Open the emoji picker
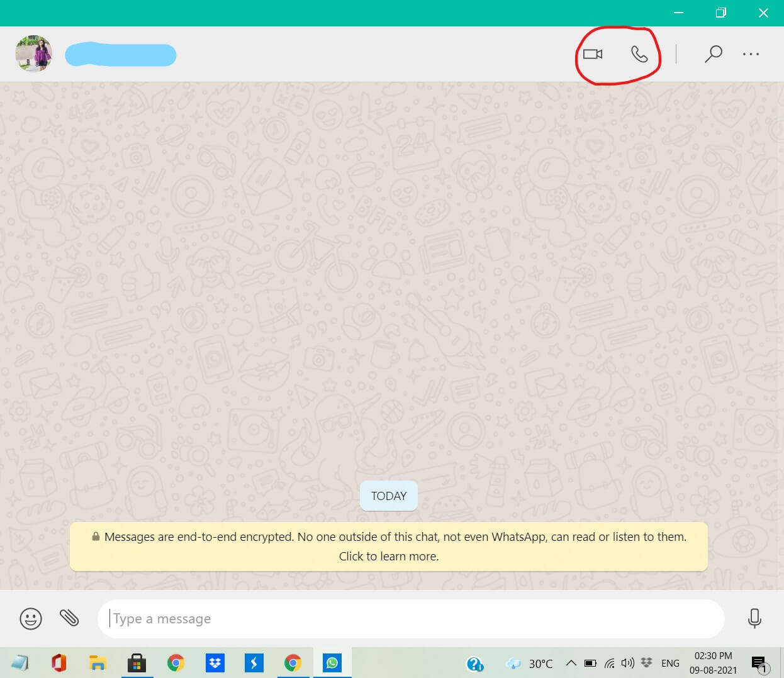The height and width of the screenshot is (678, 784). [31, 618]
